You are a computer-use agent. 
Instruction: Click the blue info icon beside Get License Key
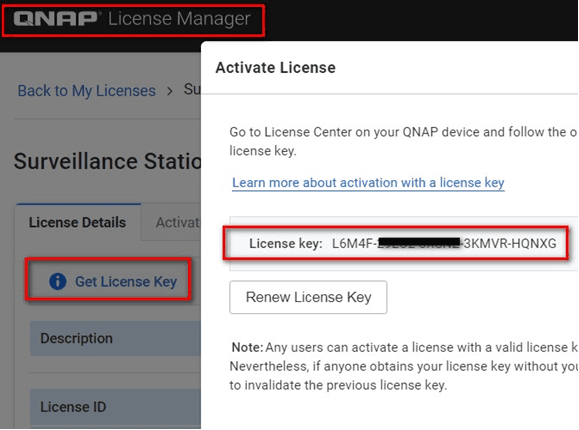[x=58, y=281]
